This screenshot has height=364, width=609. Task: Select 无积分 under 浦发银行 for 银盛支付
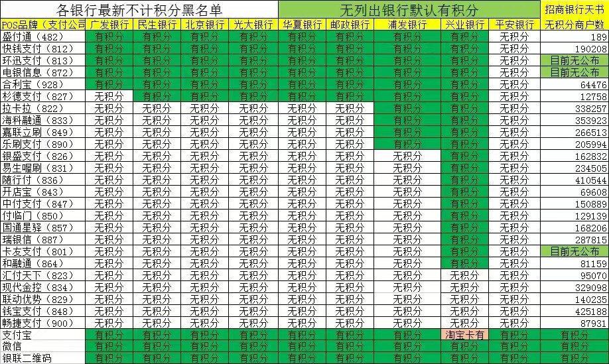407,156
